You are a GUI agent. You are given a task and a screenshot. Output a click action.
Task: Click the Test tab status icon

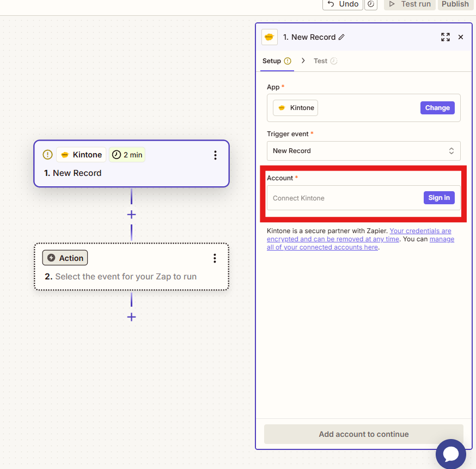(x=334, y=61)
